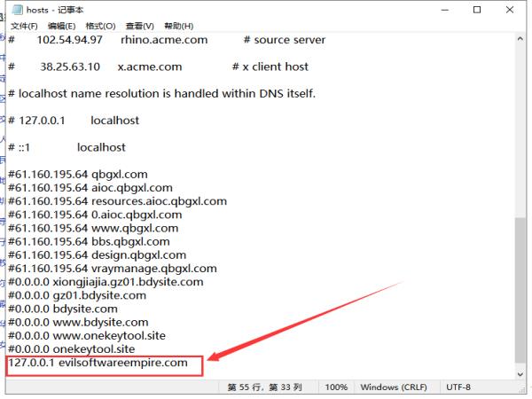
Task: Open the 文件(F) menu
Action: coord(24,26)
